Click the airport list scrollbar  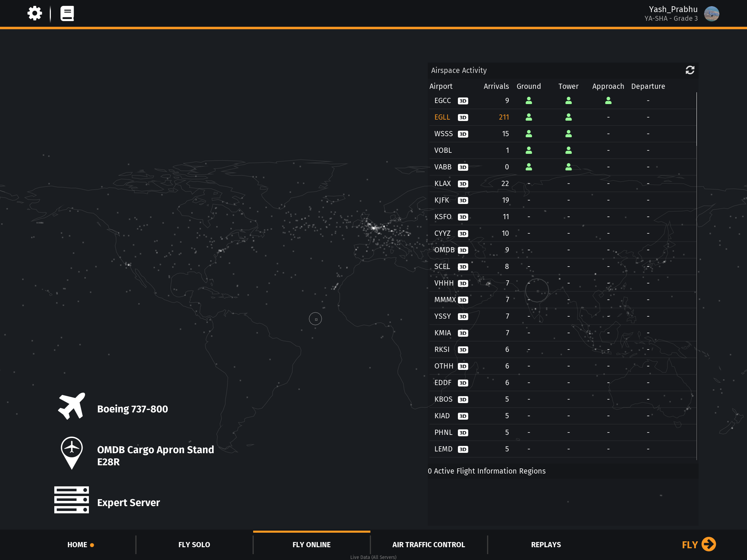696,119
